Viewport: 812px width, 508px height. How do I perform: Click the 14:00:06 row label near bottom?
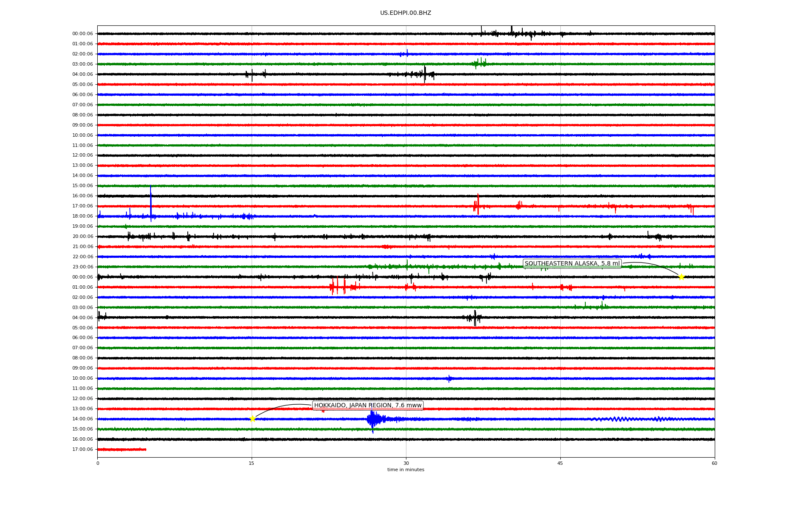point(82,419)
